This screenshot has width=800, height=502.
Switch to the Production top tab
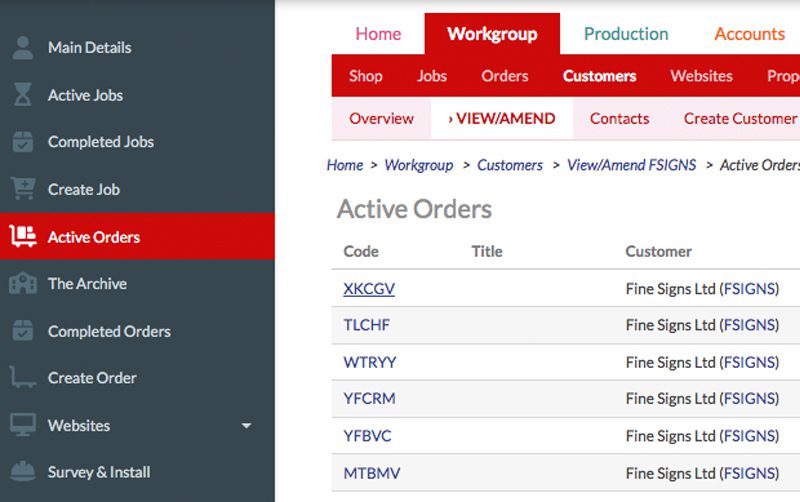click(626, 34)
